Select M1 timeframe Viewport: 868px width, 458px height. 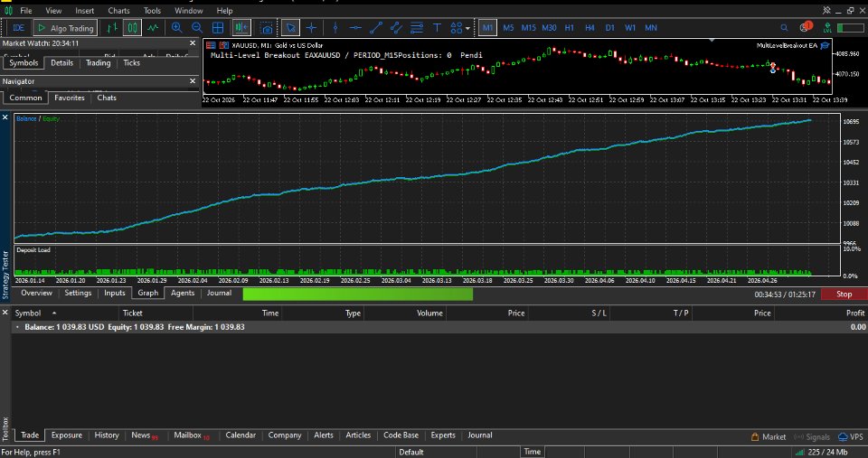[487, 28]
